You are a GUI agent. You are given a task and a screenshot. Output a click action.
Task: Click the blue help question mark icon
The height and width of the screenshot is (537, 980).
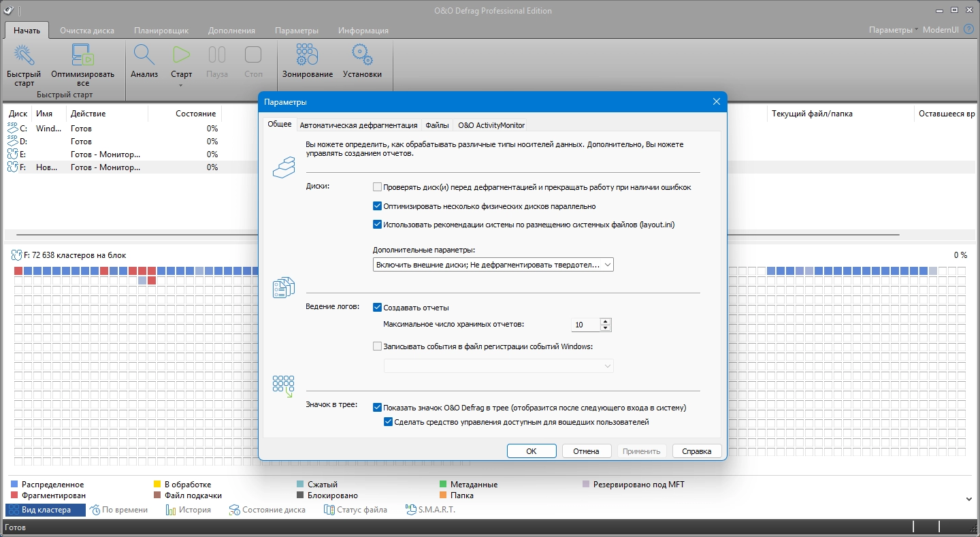970,30
